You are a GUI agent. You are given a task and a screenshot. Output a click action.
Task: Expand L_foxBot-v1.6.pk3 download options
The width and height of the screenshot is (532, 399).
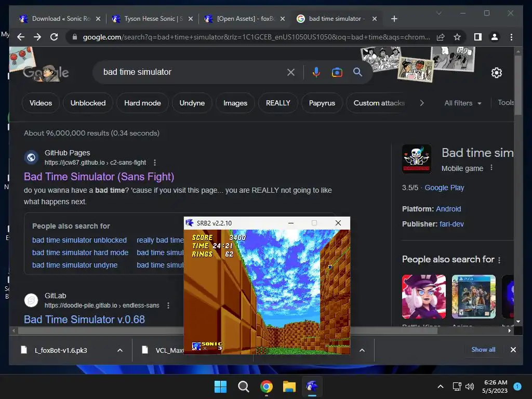pos(120,350)
